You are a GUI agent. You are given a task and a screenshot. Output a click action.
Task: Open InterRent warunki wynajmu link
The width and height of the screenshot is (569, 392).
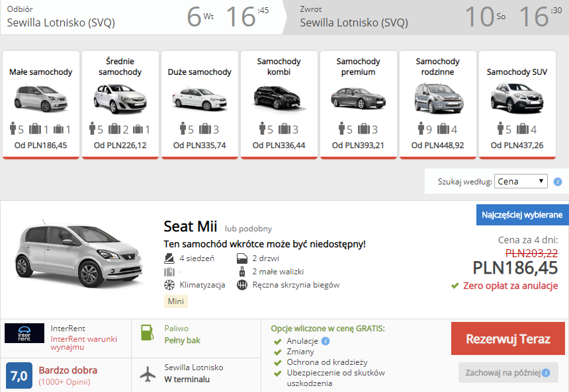84,342
